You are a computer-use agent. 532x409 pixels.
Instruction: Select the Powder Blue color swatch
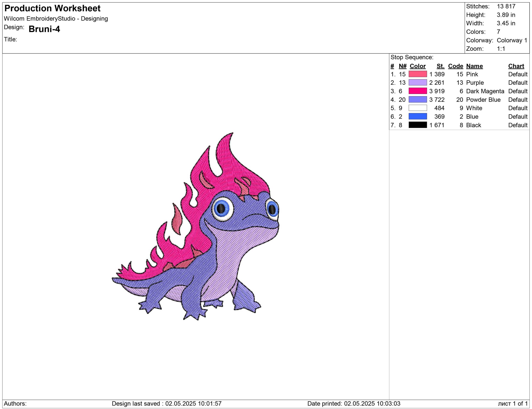(x=417, y=99)
